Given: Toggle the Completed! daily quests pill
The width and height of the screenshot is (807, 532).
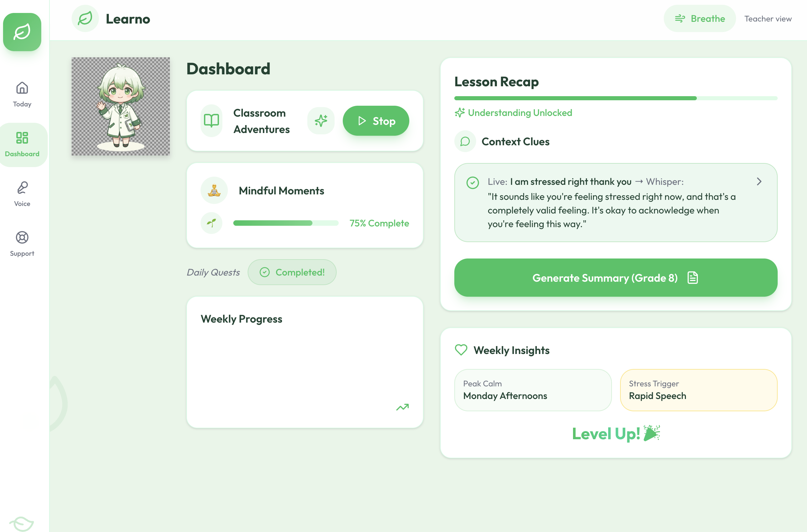Looking at the screenshot, I should (x=292, y=272).
